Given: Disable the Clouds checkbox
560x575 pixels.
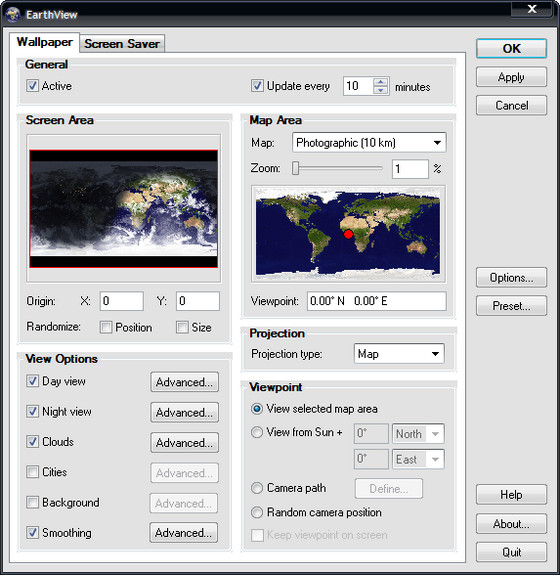Looking at the screenshot, I should tap(32, 441).
